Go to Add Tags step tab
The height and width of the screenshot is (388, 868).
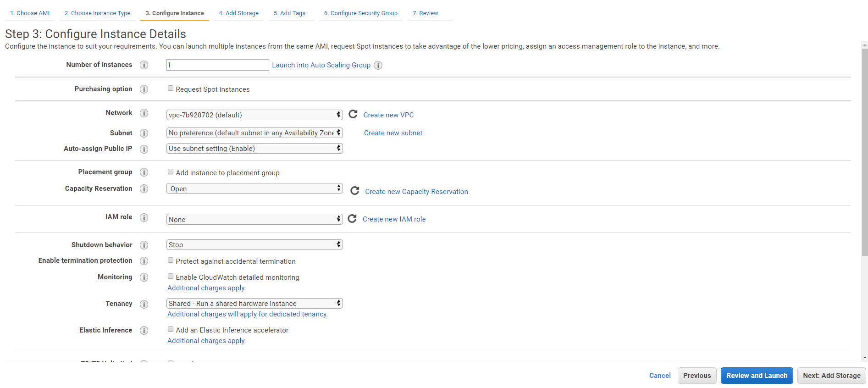point(290,13)
